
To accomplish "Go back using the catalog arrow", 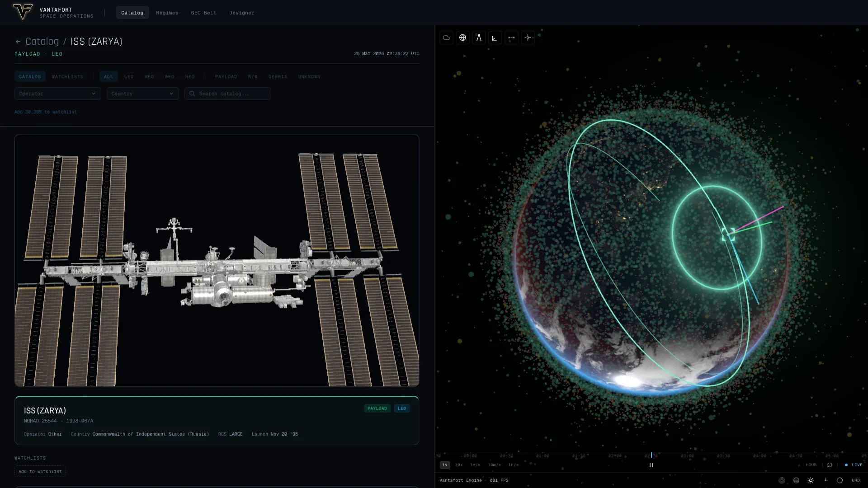I will [18, 42].
